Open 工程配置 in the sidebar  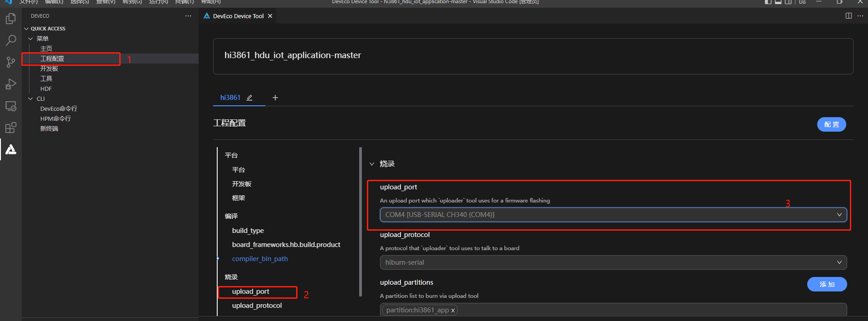click(x=52, y=59)
